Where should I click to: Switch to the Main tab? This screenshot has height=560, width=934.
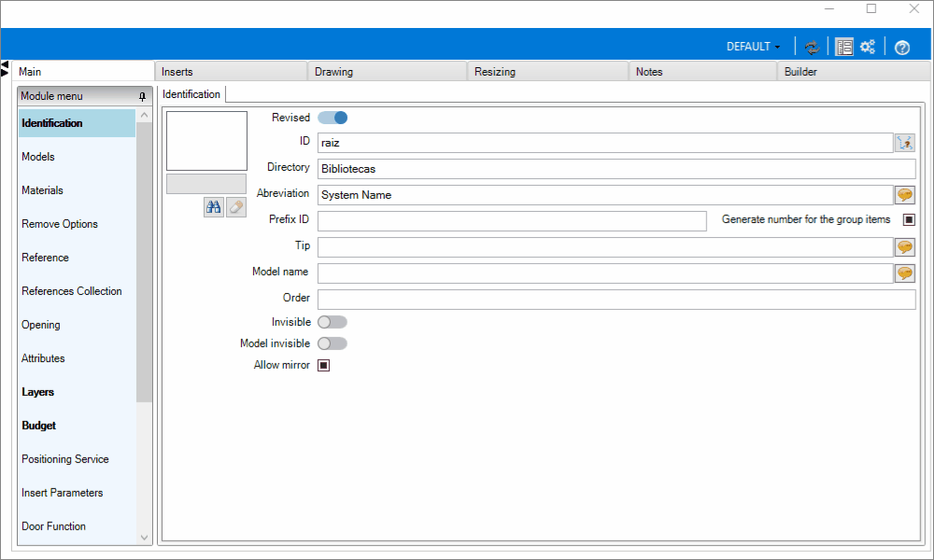click(x=83, y=72)
